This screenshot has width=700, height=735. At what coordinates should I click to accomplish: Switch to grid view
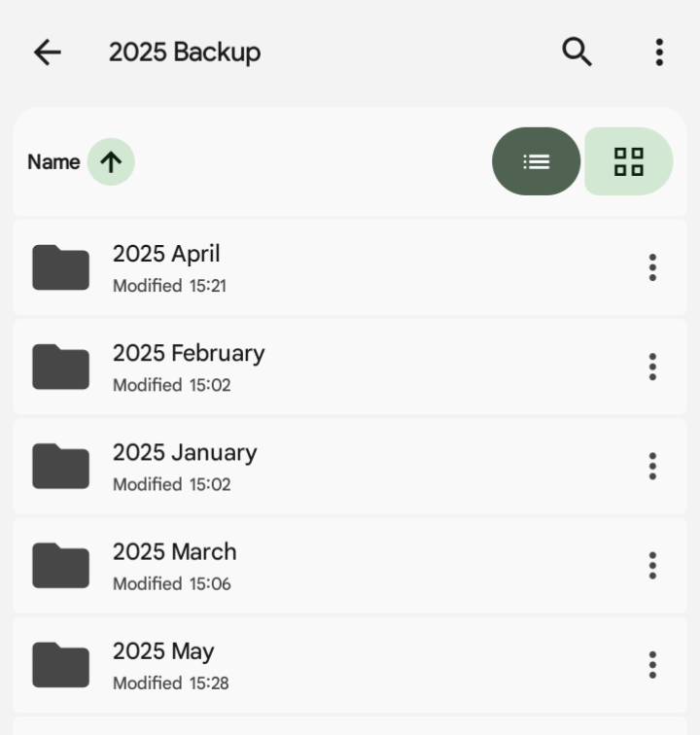pyautogui.click(x=629, y=161)
